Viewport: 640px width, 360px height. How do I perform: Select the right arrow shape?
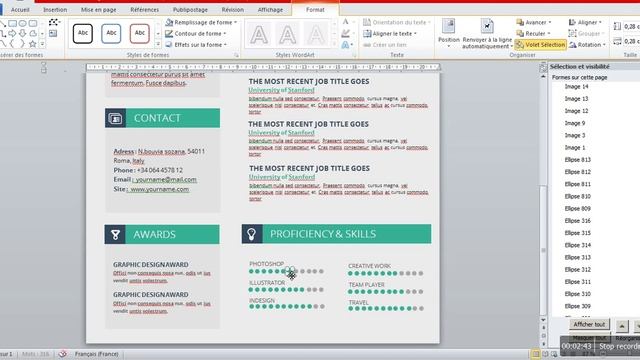13,33
